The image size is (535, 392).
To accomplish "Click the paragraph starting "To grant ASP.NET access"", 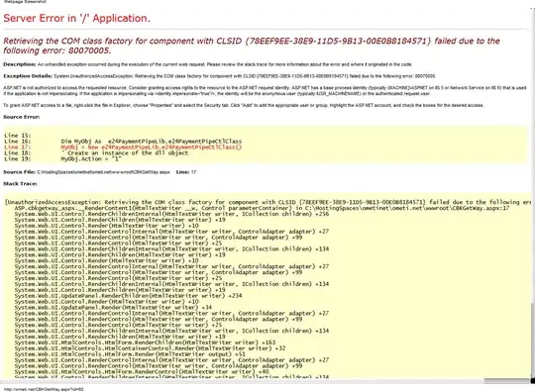I will pos(244,105).
